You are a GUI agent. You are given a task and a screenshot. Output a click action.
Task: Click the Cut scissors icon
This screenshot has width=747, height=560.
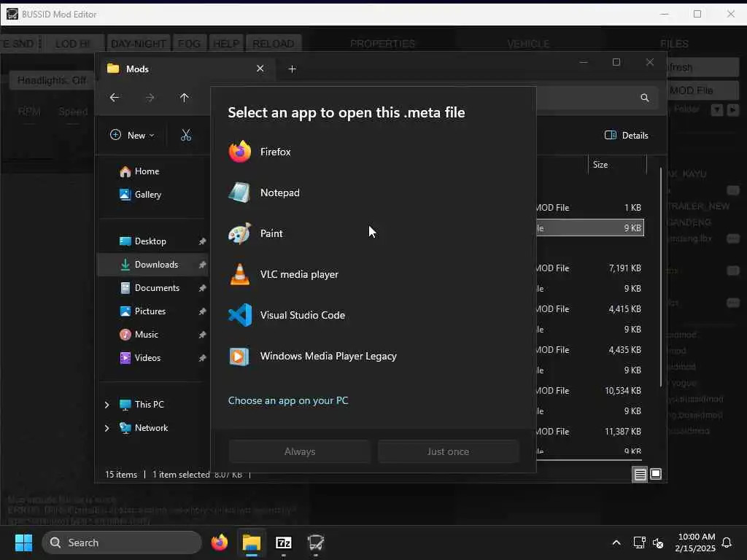coord(186,135)
